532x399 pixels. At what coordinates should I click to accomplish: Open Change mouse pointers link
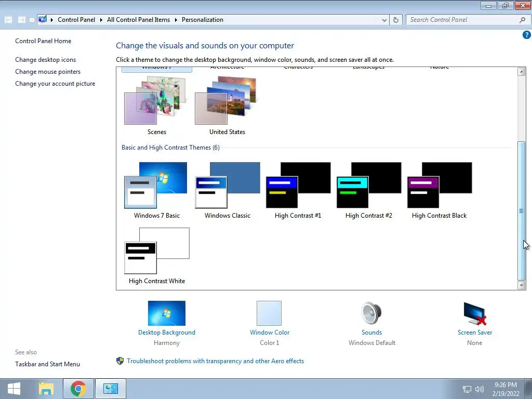48,72
